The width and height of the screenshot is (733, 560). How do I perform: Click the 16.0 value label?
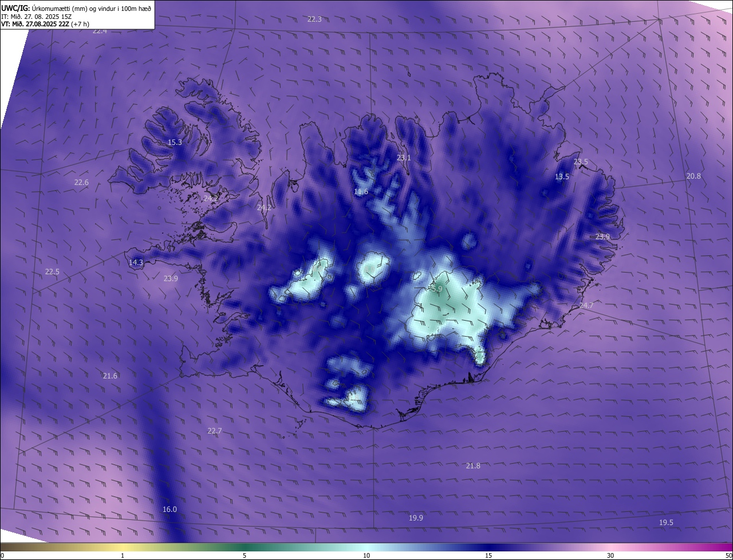point(170,509)
